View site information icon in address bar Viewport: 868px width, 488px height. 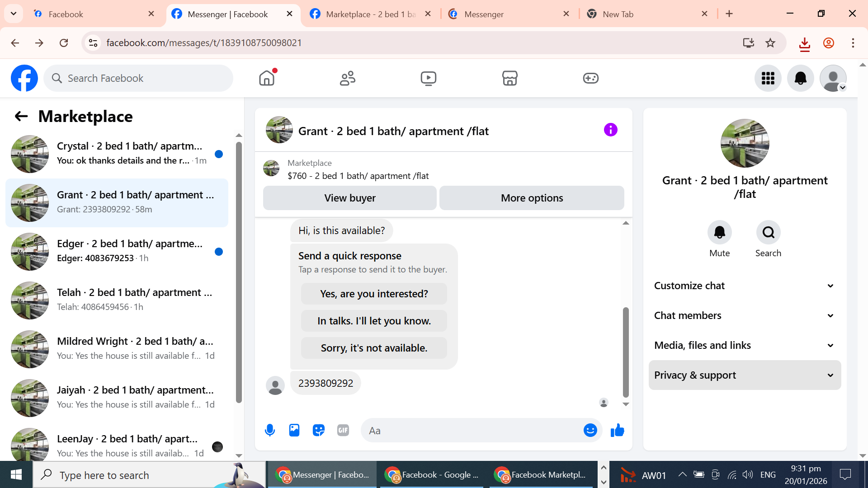click(93, 43)
